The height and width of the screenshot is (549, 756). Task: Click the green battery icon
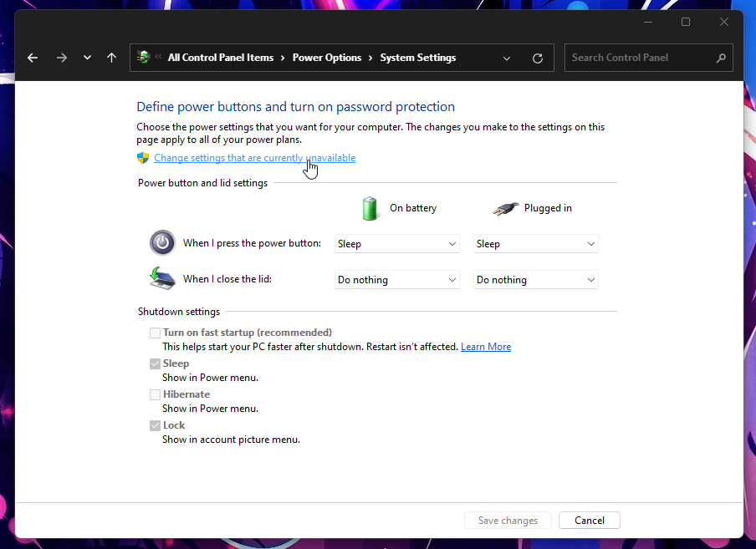coord(370,209)
